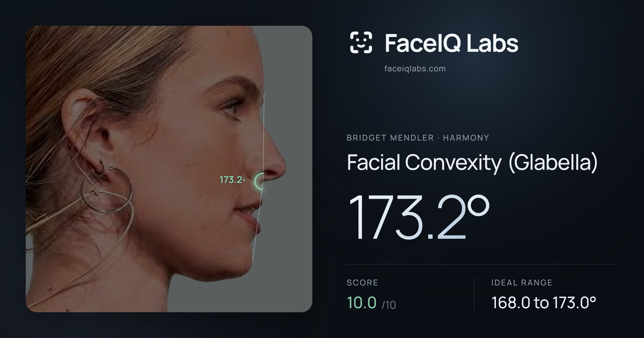Open the faceiqlabs.com link
The height and width of the screenshot is (338, 644).
click(x=415, y=69)
